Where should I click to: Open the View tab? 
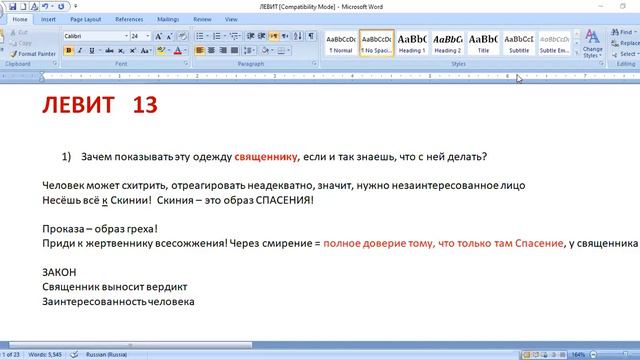(x=231, y=19)
